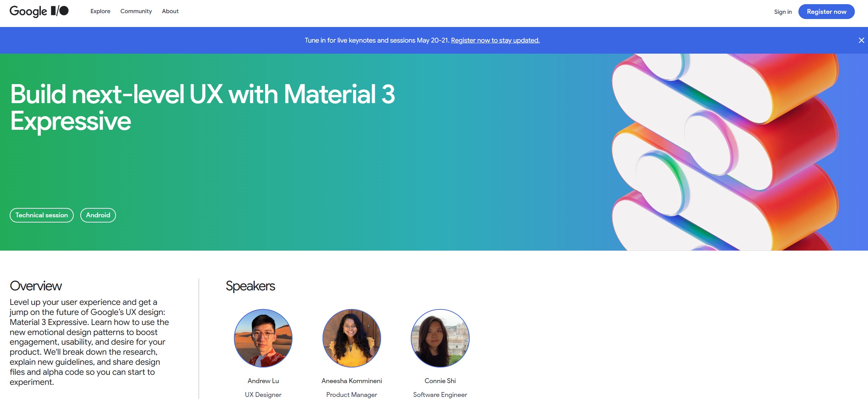Click the Connie Shi speaker name
Screen dimensions: 868x408
[440, 381]
